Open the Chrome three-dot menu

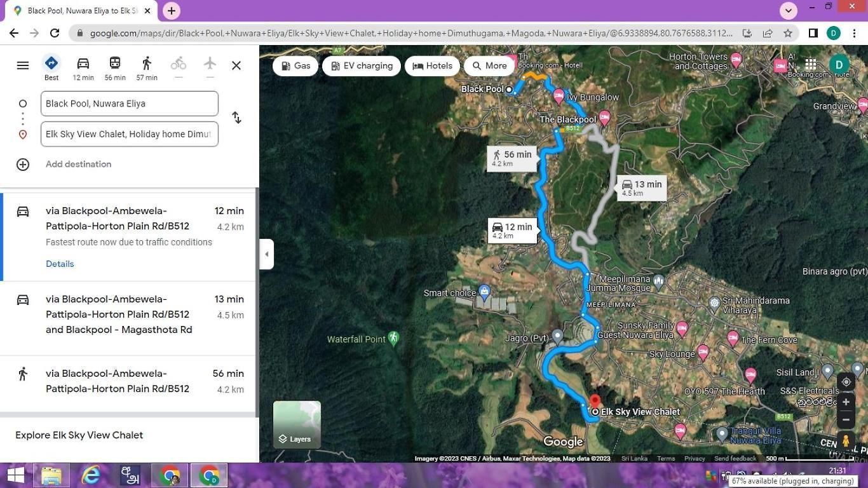(855, 33)
